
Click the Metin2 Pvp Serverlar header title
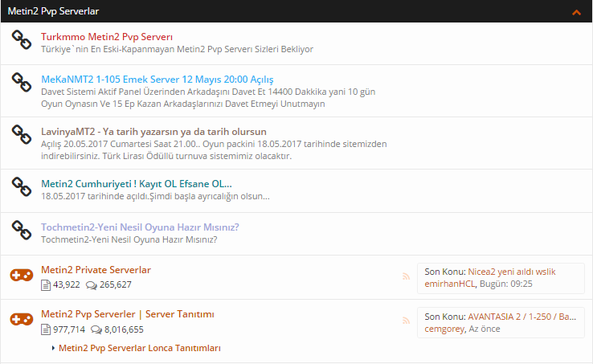(53, 11)
